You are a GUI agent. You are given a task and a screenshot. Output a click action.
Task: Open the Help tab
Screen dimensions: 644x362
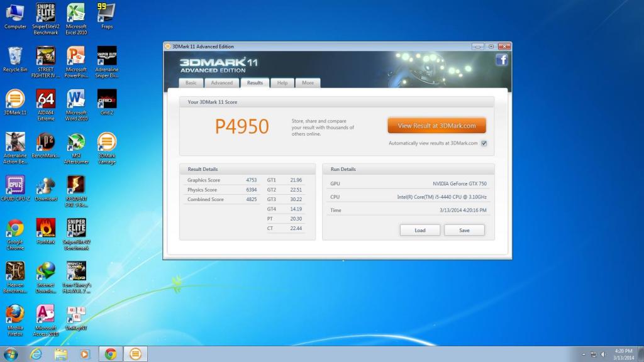click(x=282, y=83)
